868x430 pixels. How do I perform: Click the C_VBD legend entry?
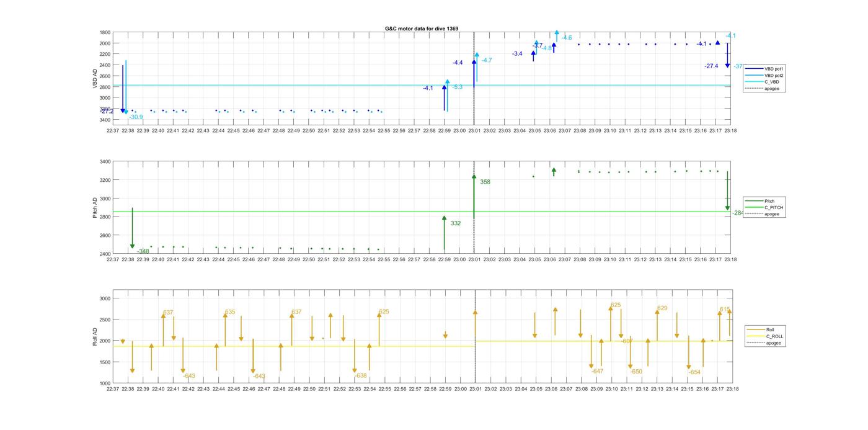coord(771,82)
